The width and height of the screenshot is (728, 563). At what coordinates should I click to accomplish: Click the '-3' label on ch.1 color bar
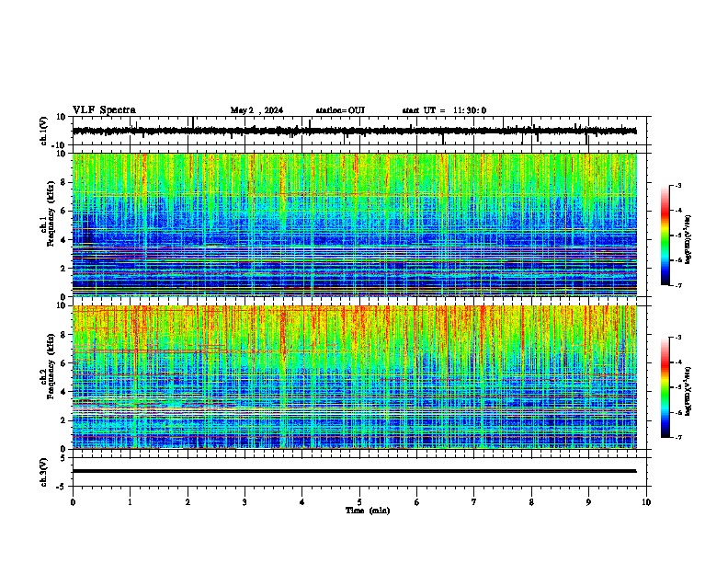[x=677, y=185]
